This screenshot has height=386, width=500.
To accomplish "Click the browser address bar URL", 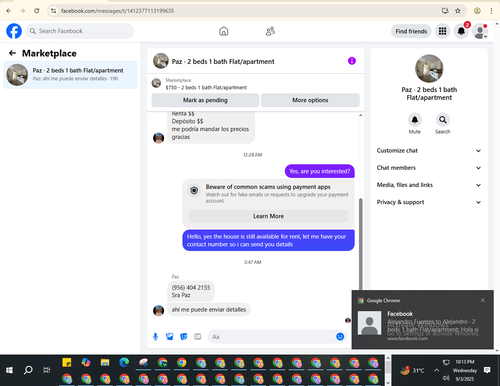I will 117,11.
